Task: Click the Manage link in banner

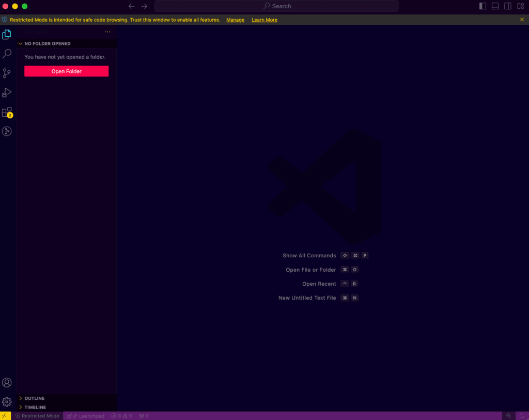Action: (235, 20)
